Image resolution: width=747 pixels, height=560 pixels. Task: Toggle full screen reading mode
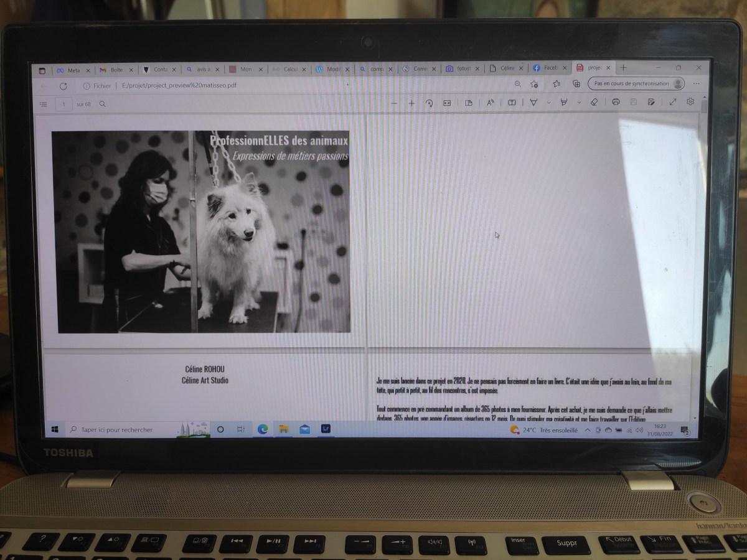(672, 103)
